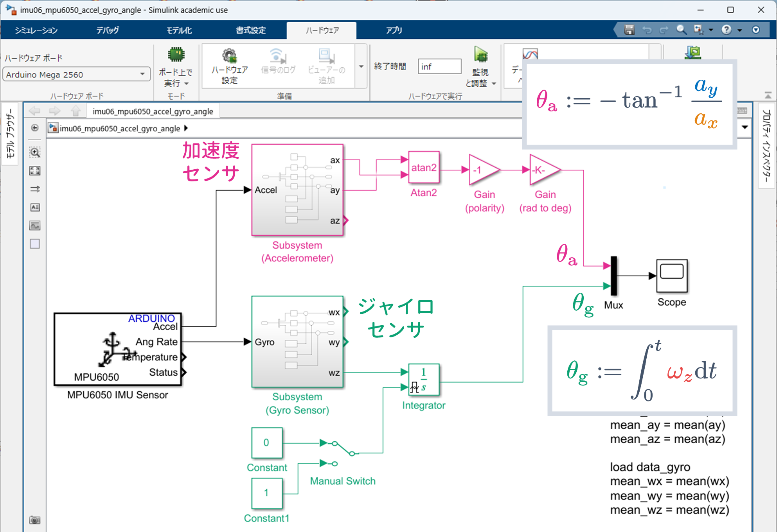Click the Run on Board chip icon
This screenshot has height=532, width=777.
[176, 55]
